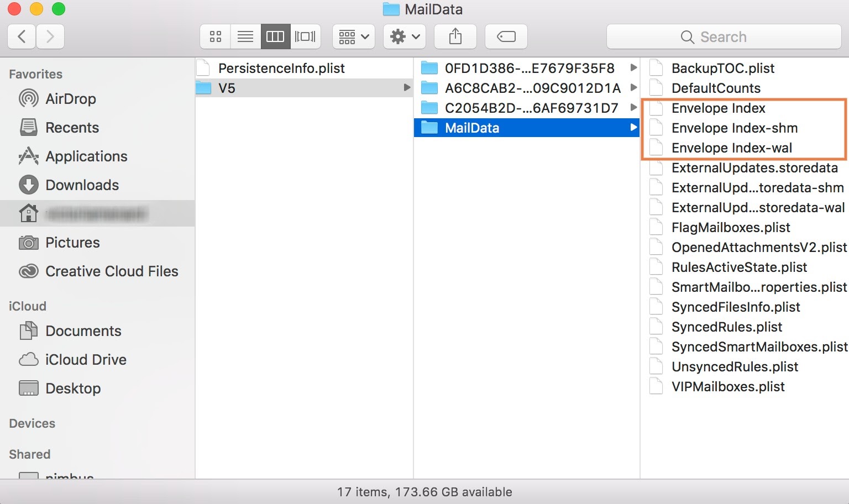Switch to cover flow view
The image size is (849, 504).
point(305,36)
